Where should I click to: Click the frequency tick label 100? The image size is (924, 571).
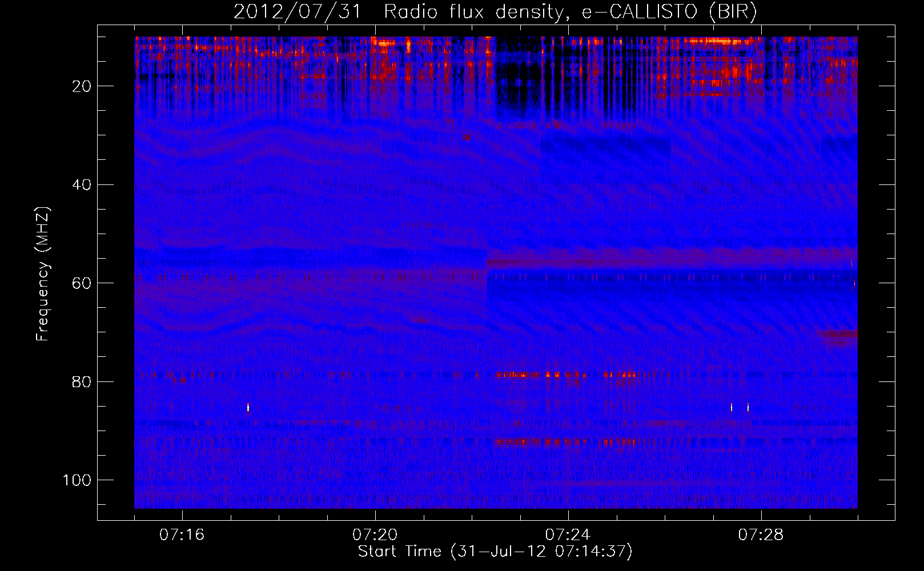(77, 480)
